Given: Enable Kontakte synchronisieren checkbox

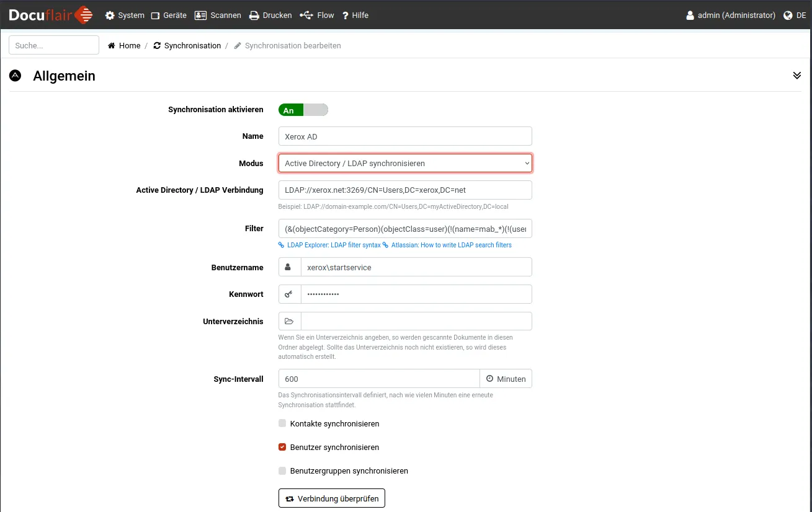Looking at the screenshot, I should pos(282,423).
